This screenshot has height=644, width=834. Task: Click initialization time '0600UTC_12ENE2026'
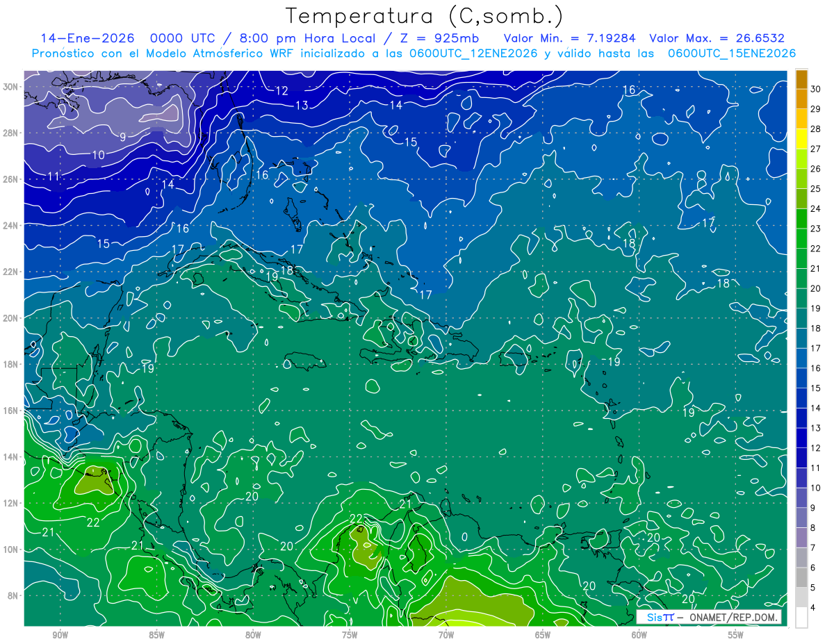click(473, 53)
